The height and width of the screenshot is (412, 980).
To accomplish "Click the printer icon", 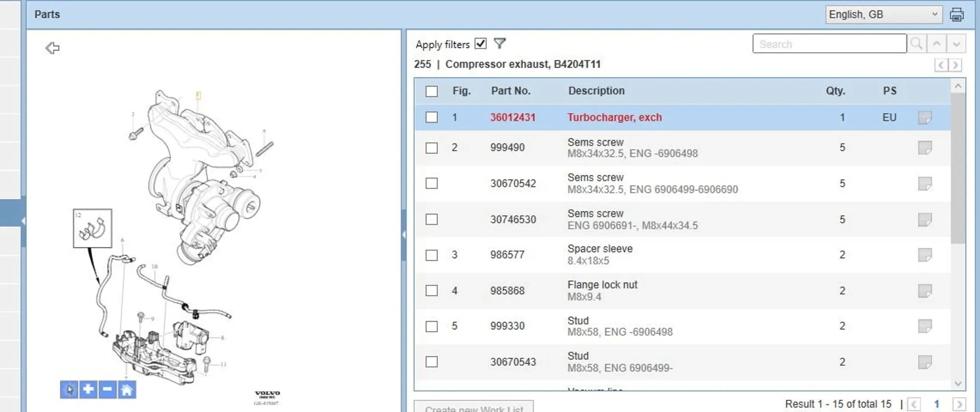I will click(956, 15).
